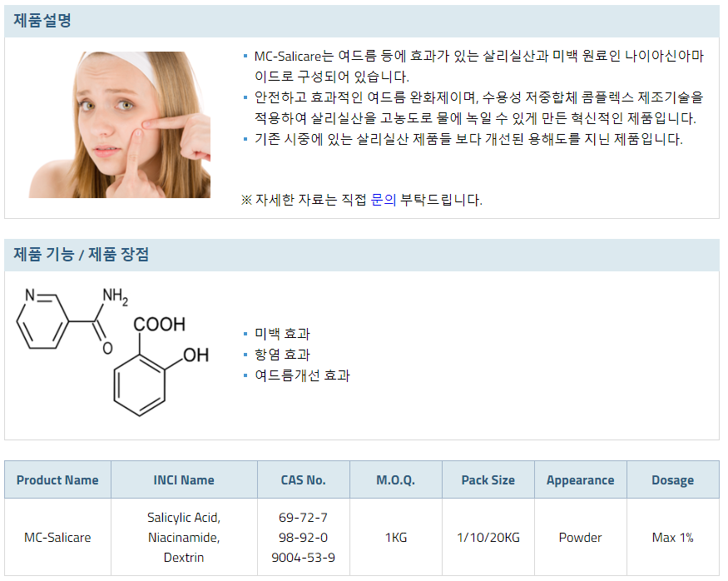Click the 1/10/20KG pack size value
The image size is (728, 581).
488,538
